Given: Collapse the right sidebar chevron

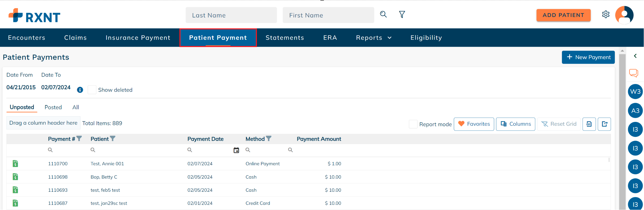Looking at the screenshot, I should [x=635, y=56].
